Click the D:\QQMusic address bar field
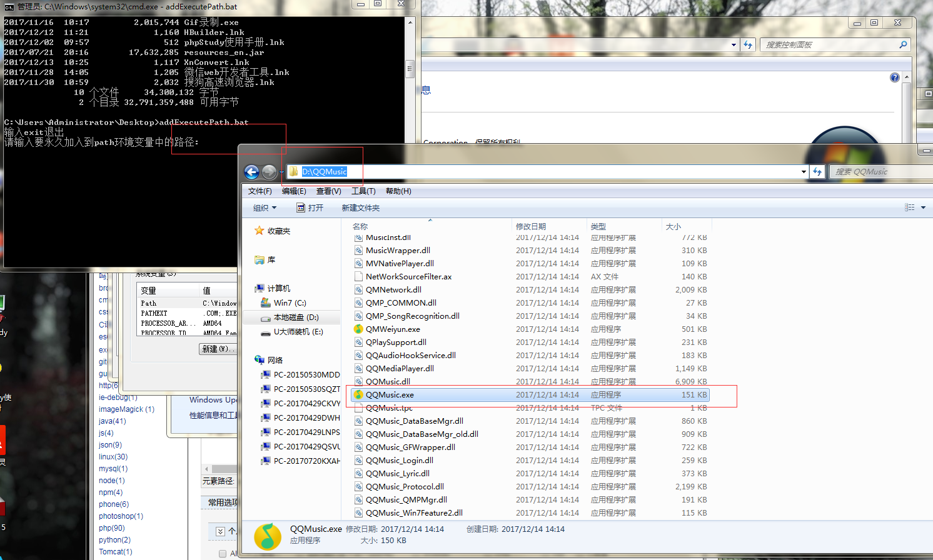The width and height of the screenshot is (933, 560). pyautogui.click(x=547, y=172)
